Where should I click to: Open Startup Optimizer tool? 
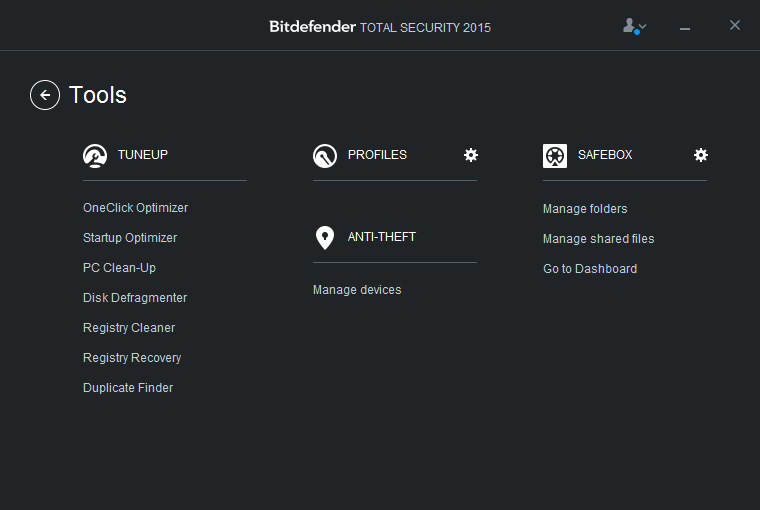point(130,238)
